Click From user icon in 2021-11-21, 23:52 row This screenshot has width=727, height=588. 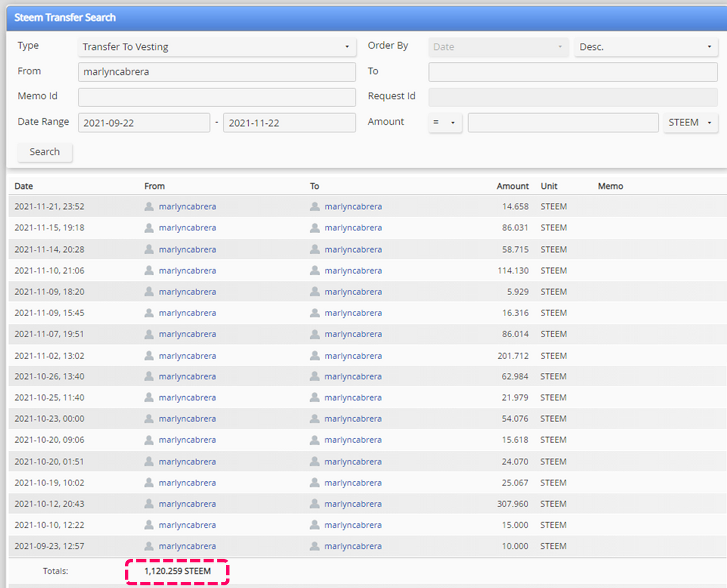(x=149, y=207)
